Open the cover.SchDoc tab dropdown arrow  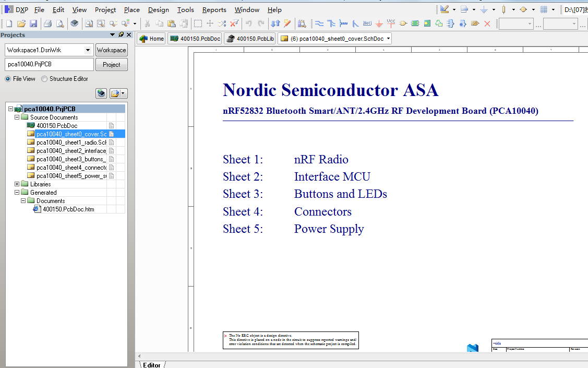388,38
